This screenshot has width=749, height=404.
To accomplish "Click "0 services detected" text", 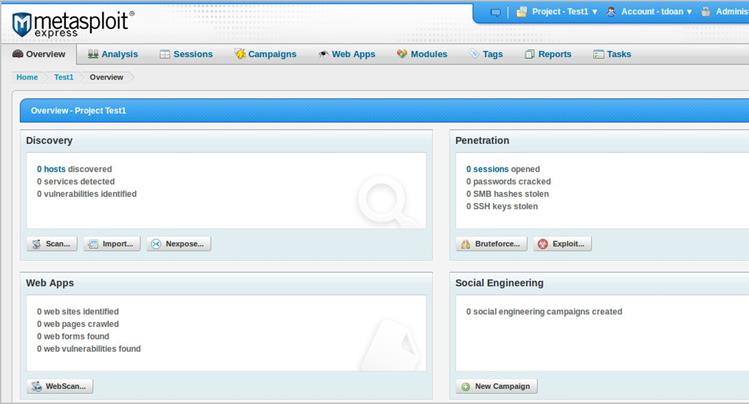I will pyautogui.click(x=75, y=181).
